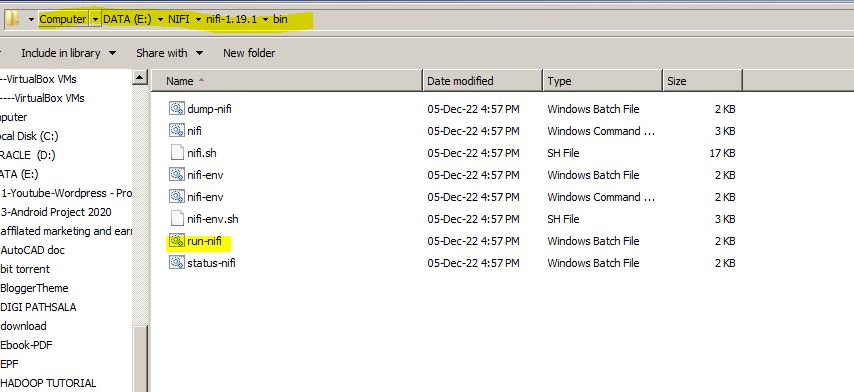The width and height of the screenshot is (854, 392).
Task: Open BloggerTheme folder in tree
Action: point(34,288)
